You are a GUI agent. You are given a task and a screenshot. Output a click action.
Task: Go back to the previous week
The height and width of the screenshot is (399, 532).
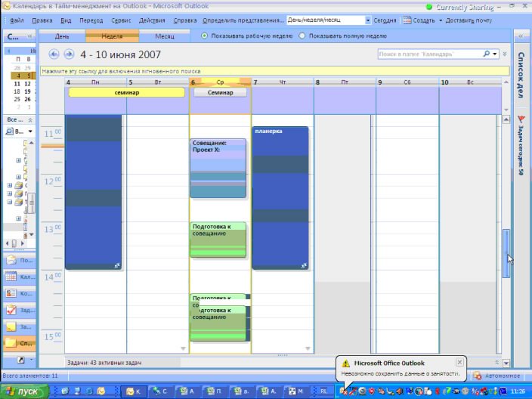[x=54, y=54]
